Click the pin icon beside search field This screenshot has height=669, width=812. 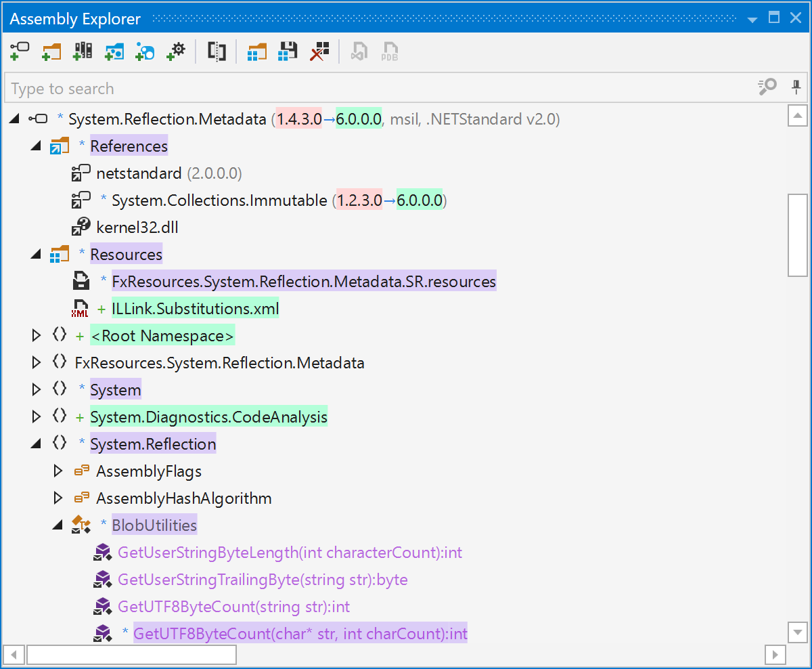[x=796, y=87]
